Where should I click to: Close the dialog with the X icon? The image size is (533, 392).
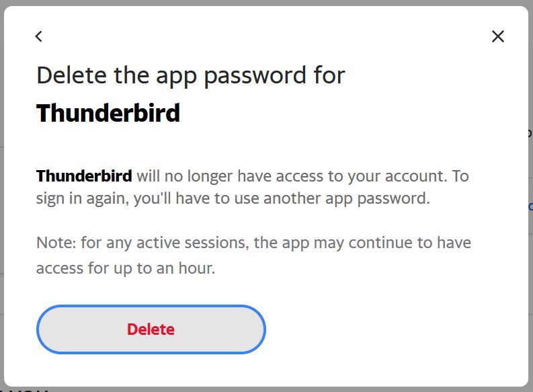497,36
